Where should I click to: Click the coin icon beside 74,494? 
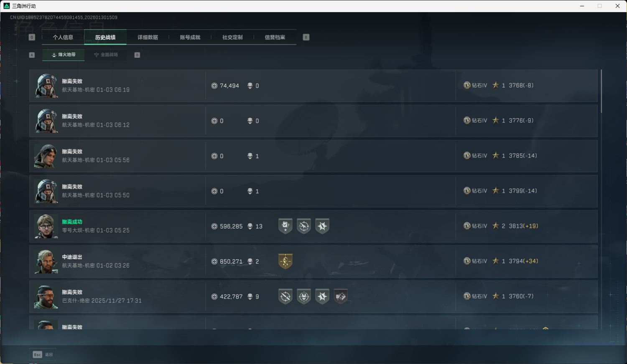click(x=214, y=86)
